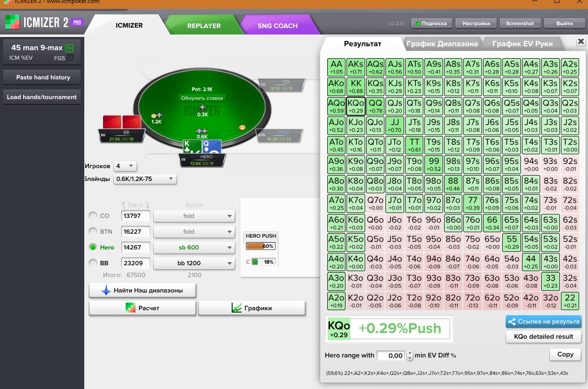The image size is (588, 389).
Task: Click the caller 18% range bar
Action: (x=264, y=262)
